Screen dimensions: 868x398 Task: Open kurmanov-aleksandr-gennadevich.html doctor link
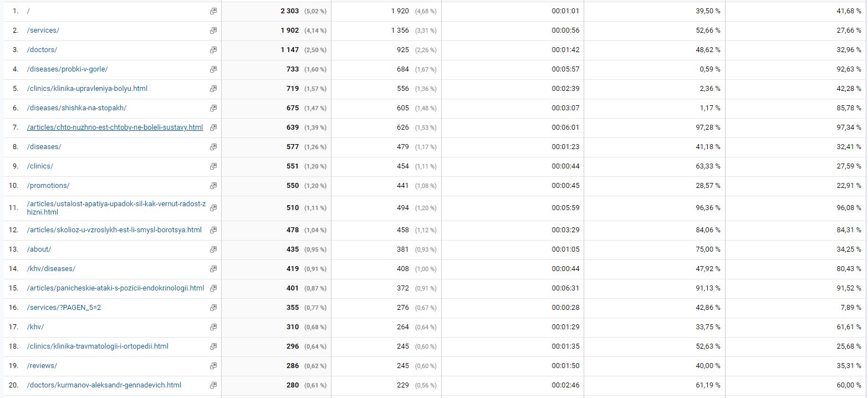point(104,385)
